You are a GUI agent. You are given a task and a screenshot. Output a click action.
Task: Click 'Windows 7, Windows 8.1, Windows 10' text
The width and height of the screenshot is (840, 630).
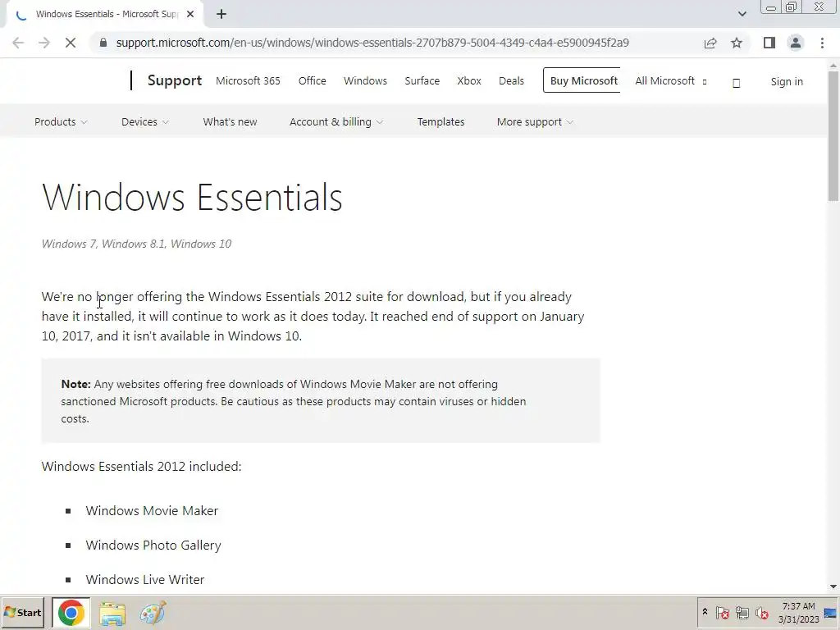pos(137,244)
